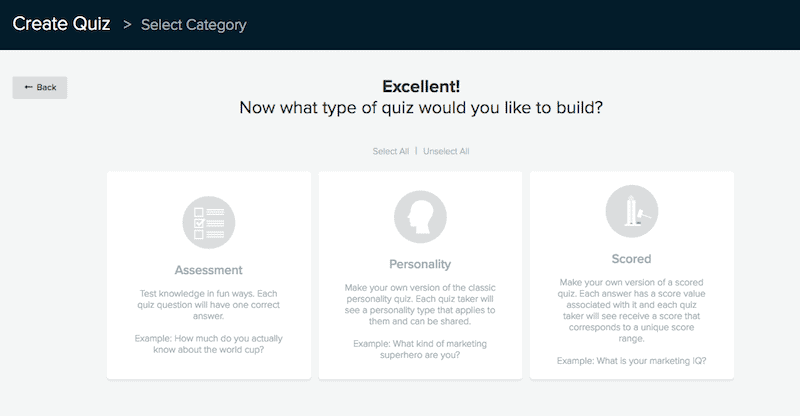The height and width of the screenshot is (416, 800).
Task: Click the Assessment checklist icon
Action: 209,223
